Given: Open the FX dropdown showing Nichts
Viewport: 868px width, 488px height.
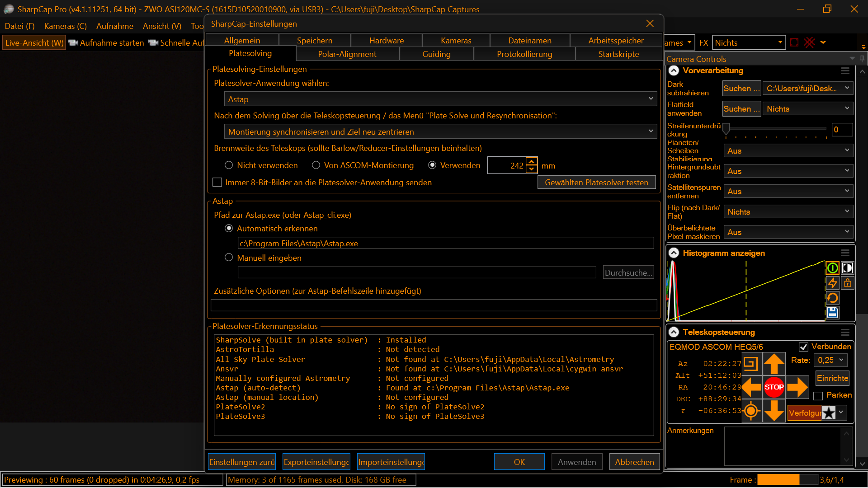Looking at the screenshot, I should coord(749,42).
